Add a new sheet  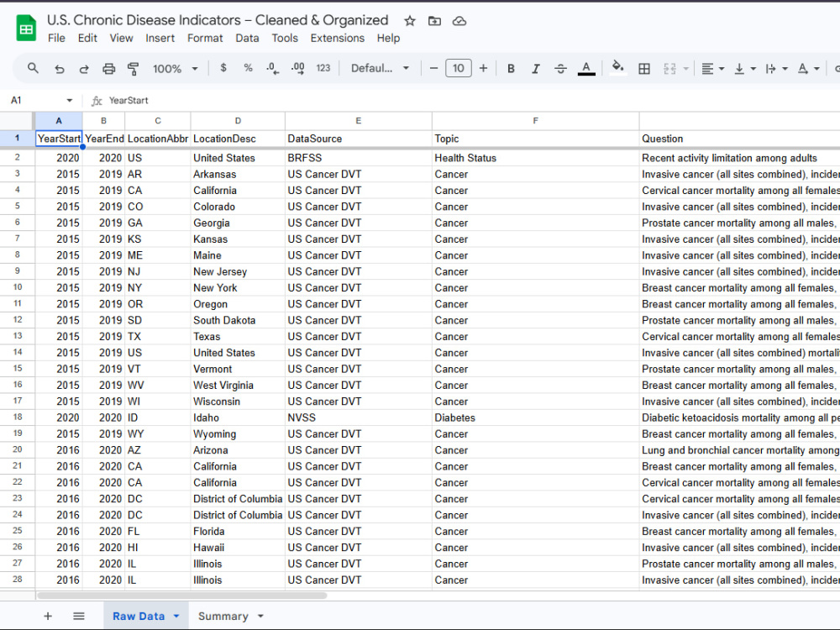pyautogui.click(x=48, y=616)
